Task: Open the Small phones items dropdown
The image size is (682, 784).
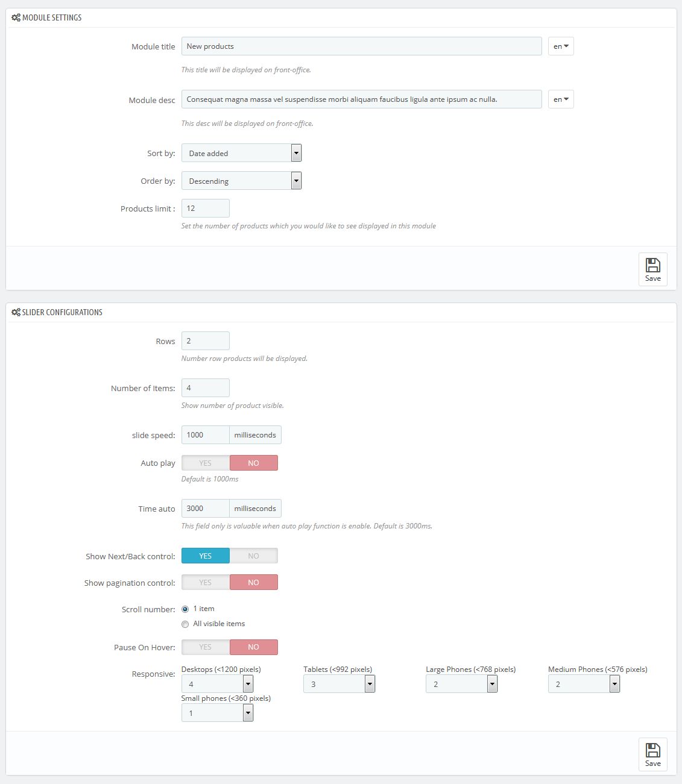Action: tap(217, 713)
